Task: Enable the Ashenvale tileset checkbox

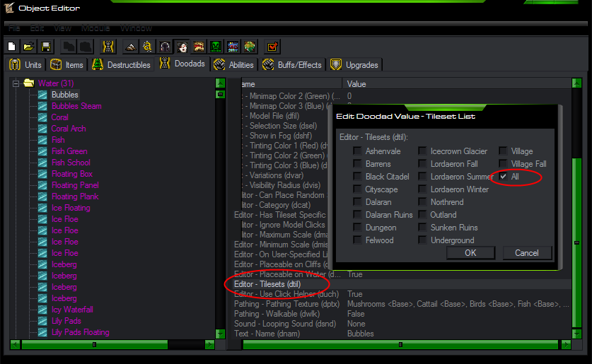Action: 357,151
